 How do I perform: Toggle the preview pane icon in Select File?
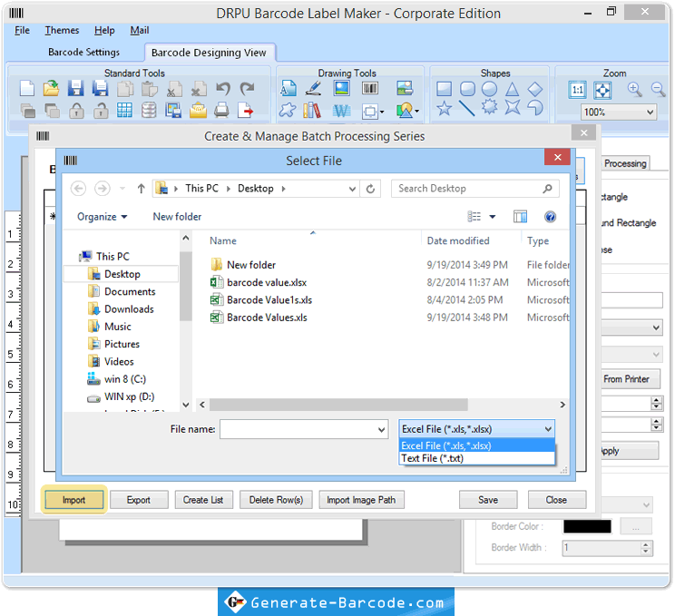520,217
